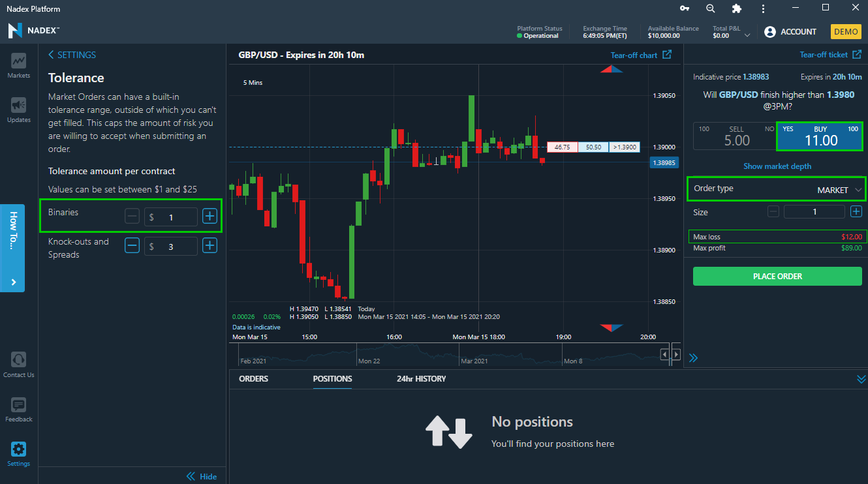The height and width of the screenshot is (484, 868).
Task: Click the top red-blue chart marker
Action: click(612, 68)
